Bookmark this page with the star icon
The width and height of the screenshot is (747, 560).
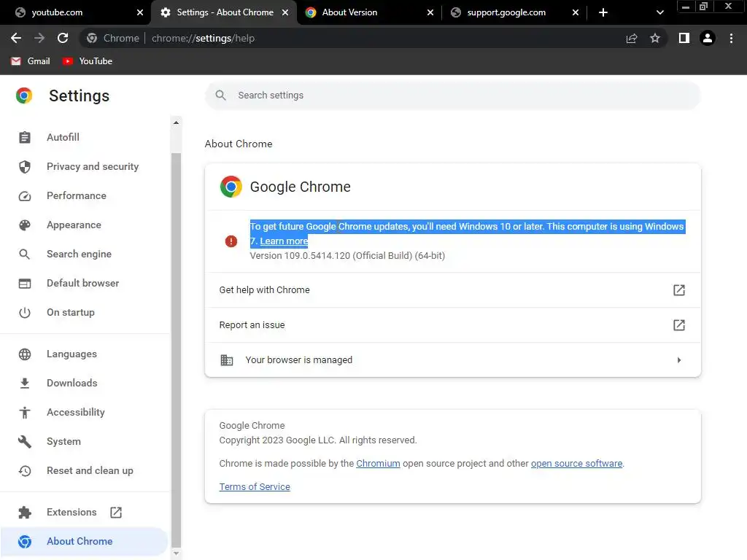[x=655, y=38]
